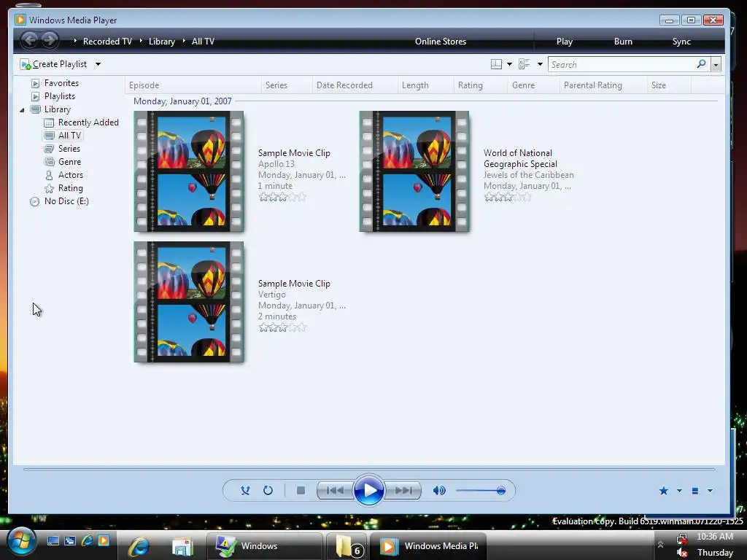Start playback with the Play button
Image resolution: width=747 pixels, height=560 pixels.
click(x=368, y=491)
